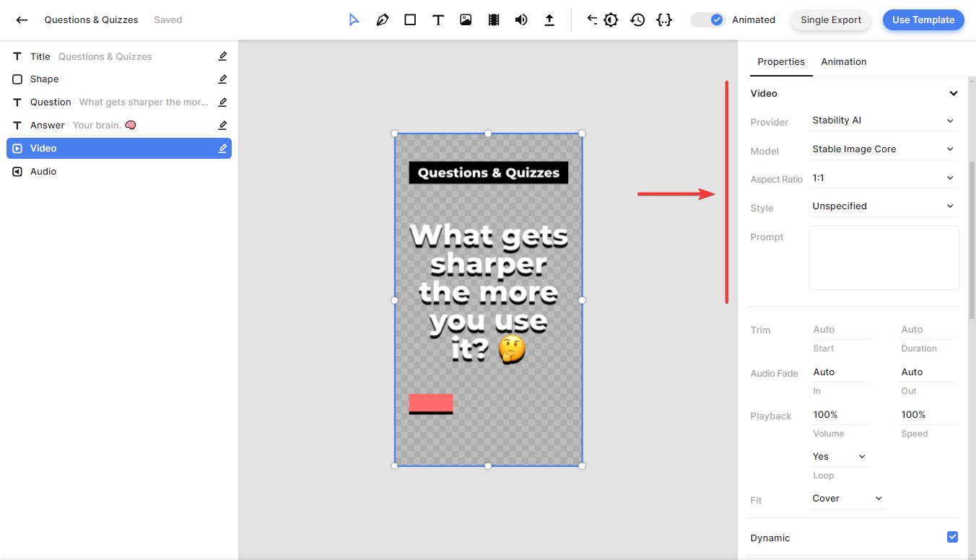The image size is (976, 560).
Task: Open the Aspect Ratio dropdown
Action: point(883,178)
